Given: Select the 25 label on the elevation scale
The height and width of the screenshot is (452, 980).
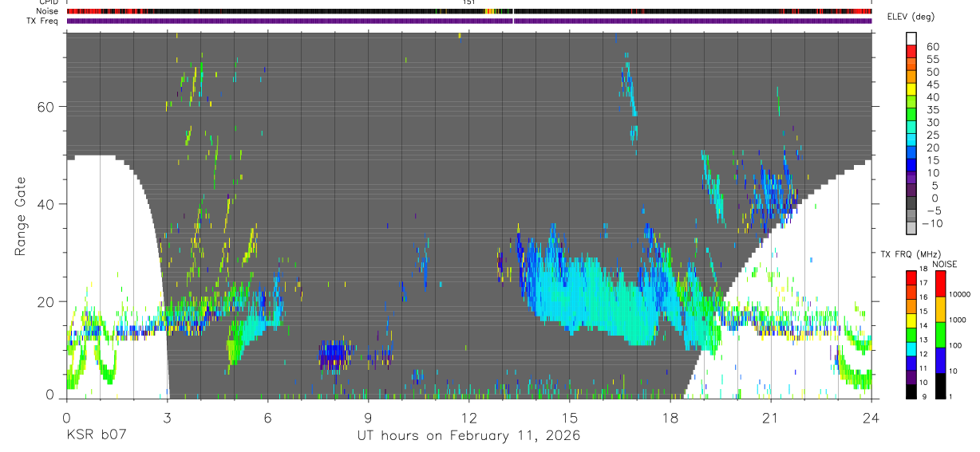Looking at the screenshot, I should [932, 136].
